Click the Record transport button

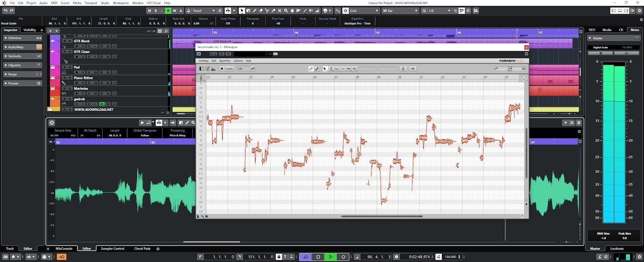(343, 257)
